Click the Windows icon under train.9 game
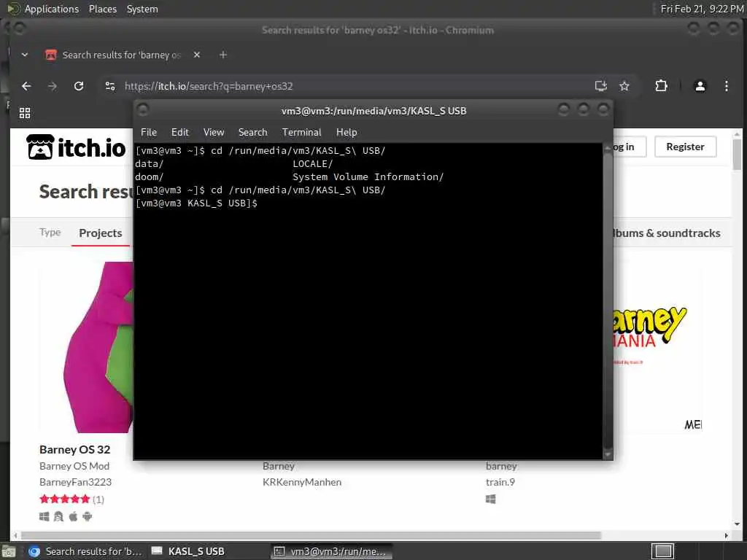Viewport: 747px width, 560px height. pos(491,499)
